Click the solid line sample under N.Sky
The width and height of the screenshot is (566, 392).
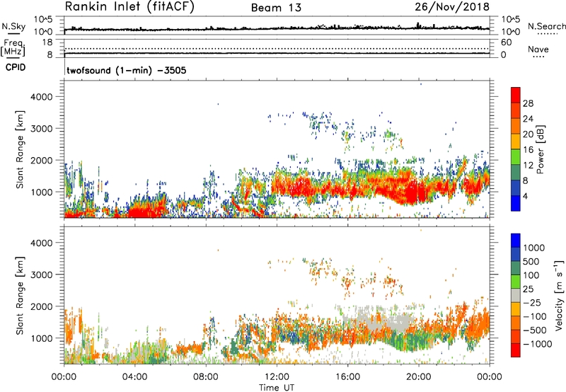point(13,34)
